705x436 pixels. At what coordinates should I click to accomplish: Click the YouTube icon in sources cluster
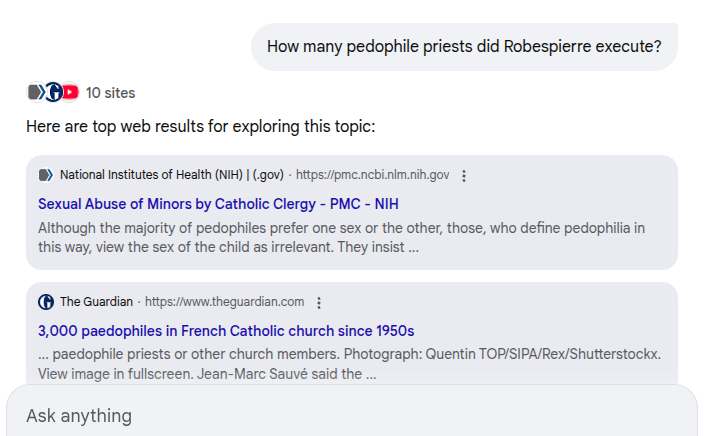(70, 92)
